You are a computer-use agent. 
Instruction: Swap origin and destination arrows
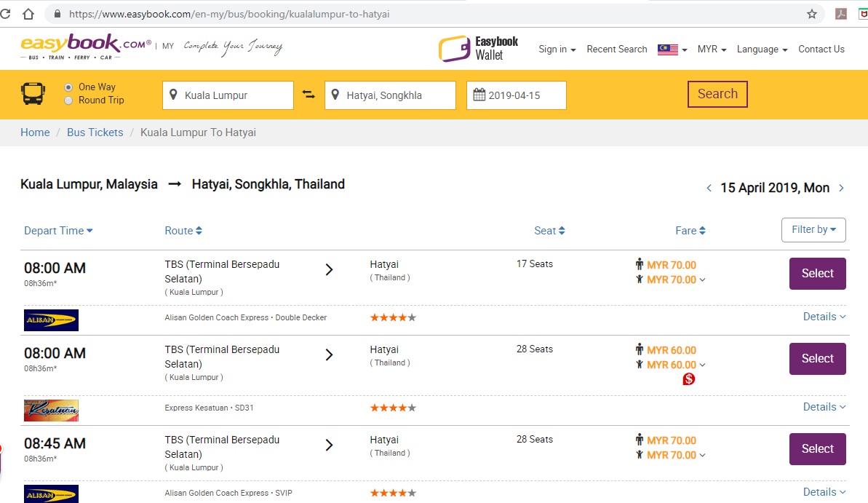[x=308, y=95]
